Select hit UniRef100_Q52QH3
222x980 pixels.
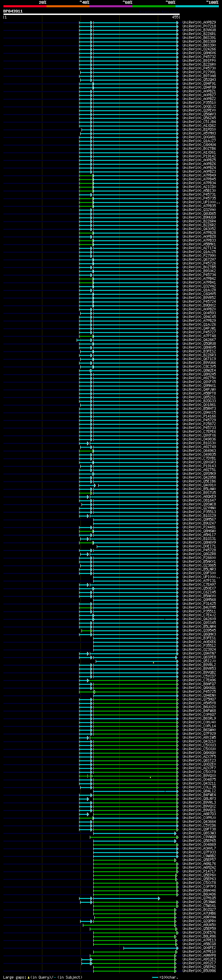[x=199, y=80]
